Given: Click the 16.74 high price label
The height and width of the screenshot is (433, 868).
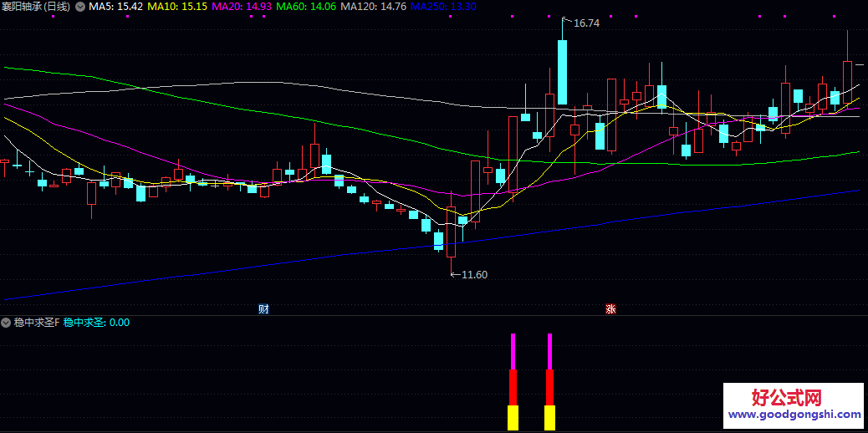Looking at the screenshot, I should (x=587, y=23).
